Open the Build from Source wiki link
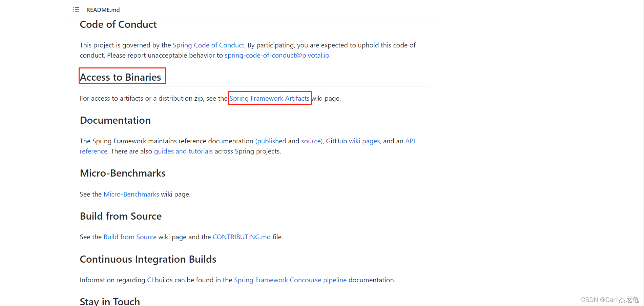Screen dimensions: 644x306 130,237
